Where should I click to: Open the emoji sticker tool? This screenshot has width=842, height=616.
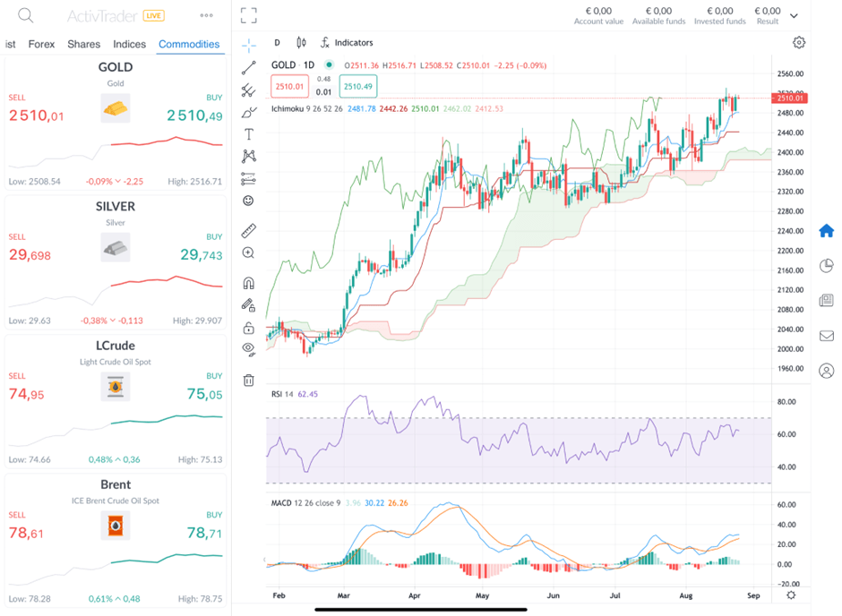[249, 201]
